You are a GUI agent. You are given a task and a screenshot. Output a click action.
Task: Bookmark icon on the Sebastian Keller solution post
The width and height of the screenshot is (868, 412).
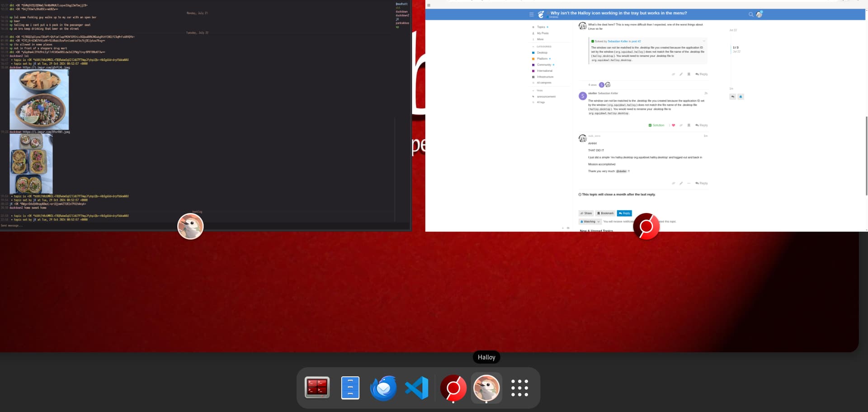[689, 125]
